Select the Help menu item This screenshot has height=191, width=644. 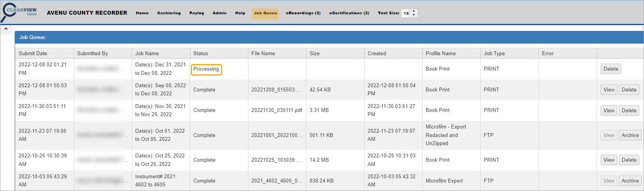[x=240, y=13]
